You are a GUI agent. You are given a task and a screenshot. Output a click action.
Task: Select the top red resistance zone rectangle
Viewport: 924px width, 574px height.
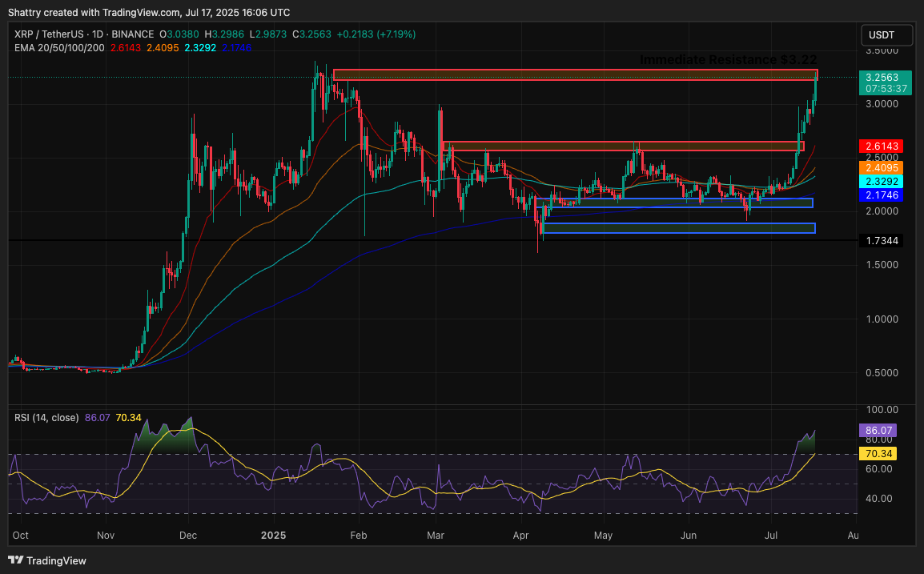[x=573, y=74]
